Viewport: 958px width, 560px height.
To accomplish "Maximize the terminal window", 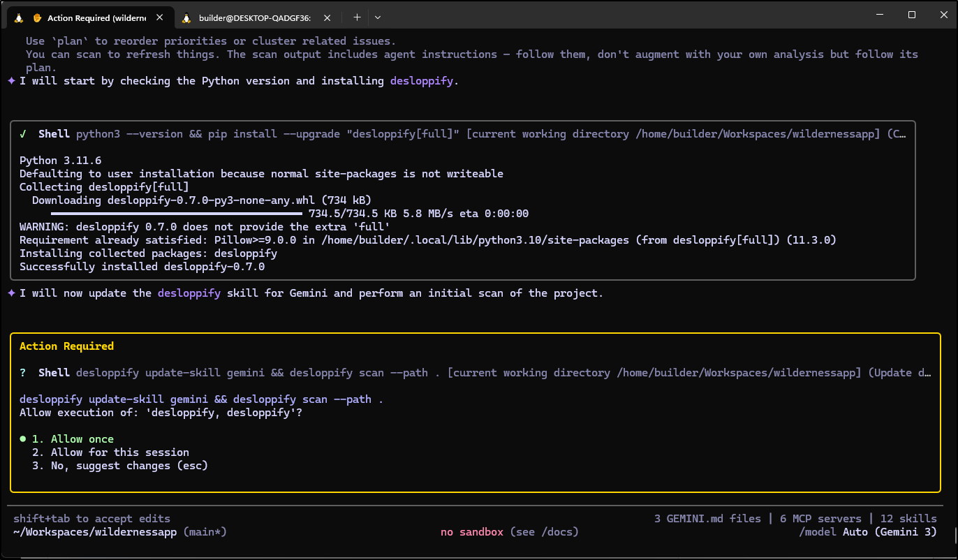I will 912,15.
